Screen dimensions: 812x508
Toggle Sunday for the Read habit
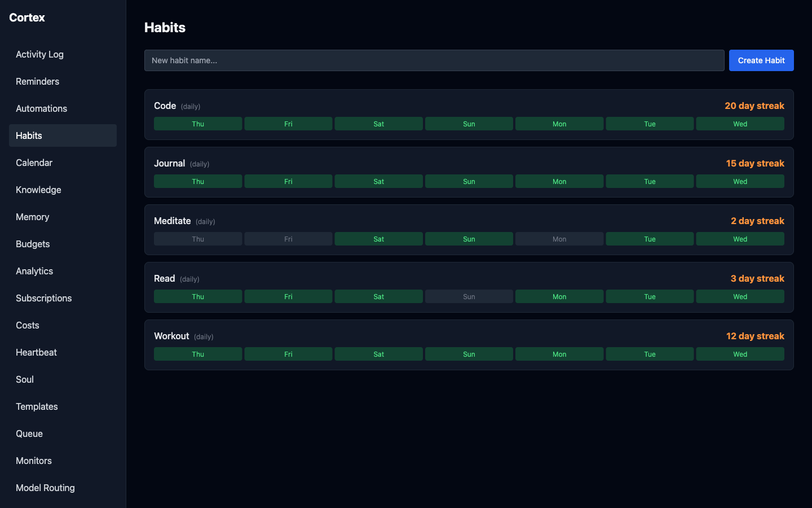coord(469,296)
